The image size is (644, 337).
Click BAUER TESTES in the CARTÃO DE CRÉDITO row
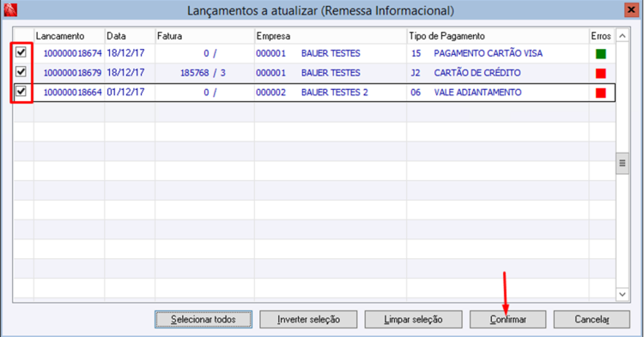coord(331,73)
